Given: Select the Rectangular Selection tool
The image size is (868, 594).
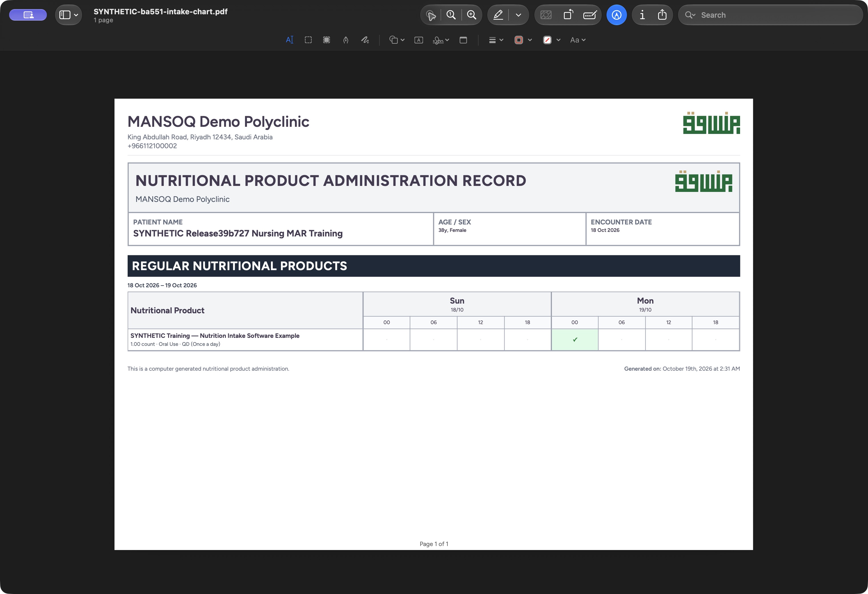Looking at the screenshot, I should point(308,40).
